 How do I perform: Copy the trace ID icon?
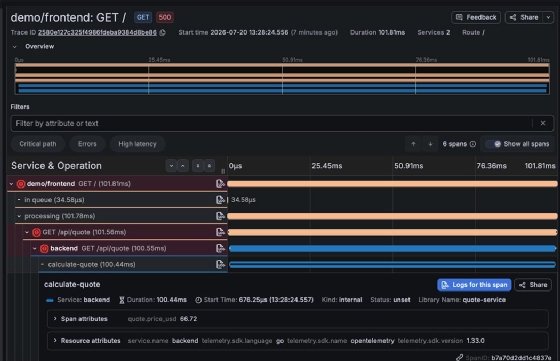coord(162,32)
